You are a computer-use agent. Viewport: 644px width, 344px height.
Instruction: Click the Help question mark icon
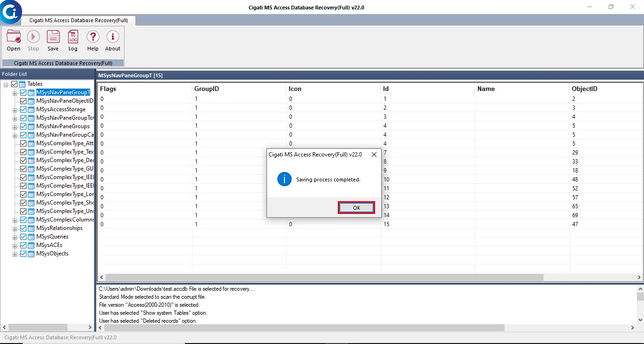pos(93,37)
